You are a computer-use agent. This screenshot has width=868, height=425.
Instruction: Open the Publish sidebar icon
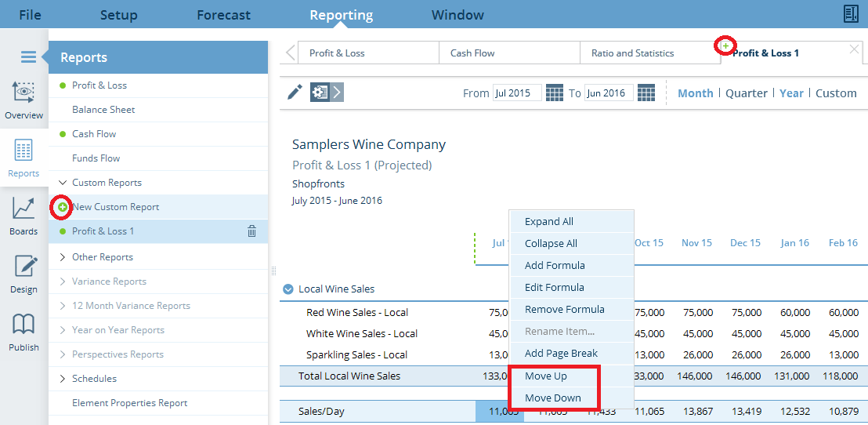click(24, 332)
